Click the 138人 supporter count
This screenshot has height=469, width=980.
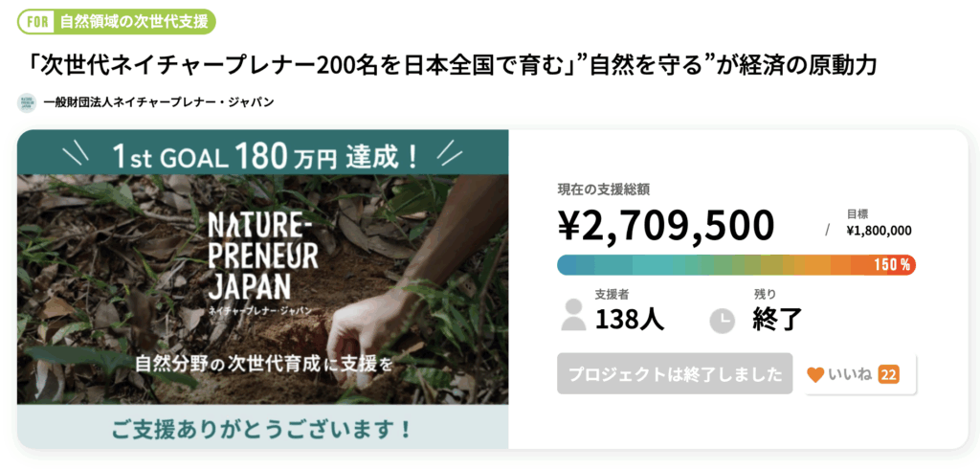click(629, 320)
